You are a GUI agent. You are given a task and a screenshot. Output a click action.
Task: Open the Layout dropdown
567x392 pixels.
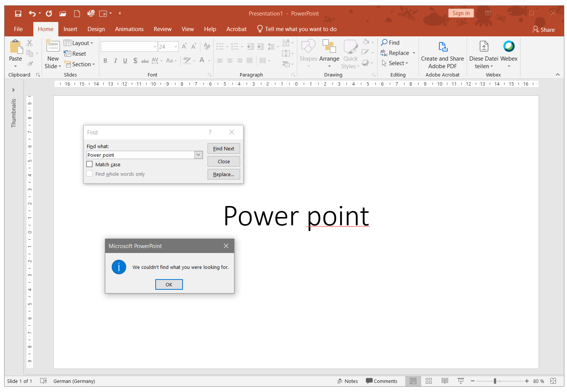tap(78, 43)
